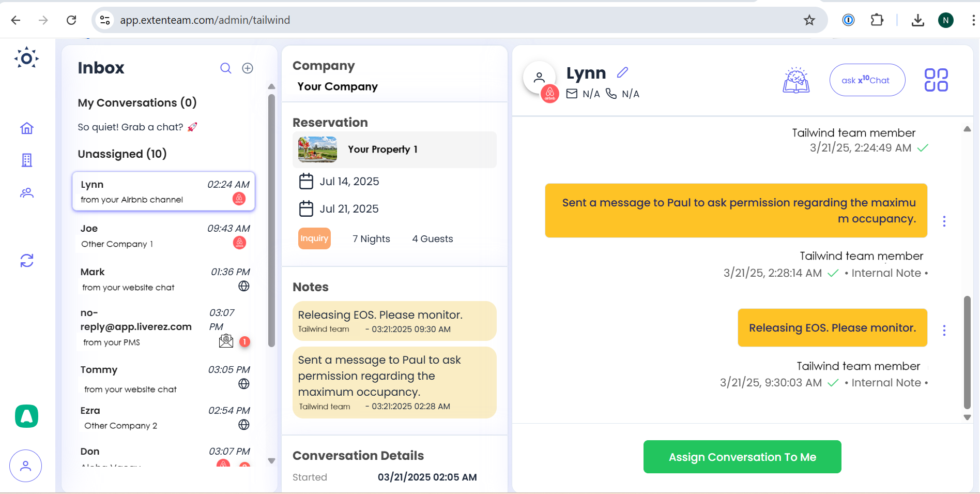
Task: Click Assign Conversation To Me button
Action: (742, 457)
